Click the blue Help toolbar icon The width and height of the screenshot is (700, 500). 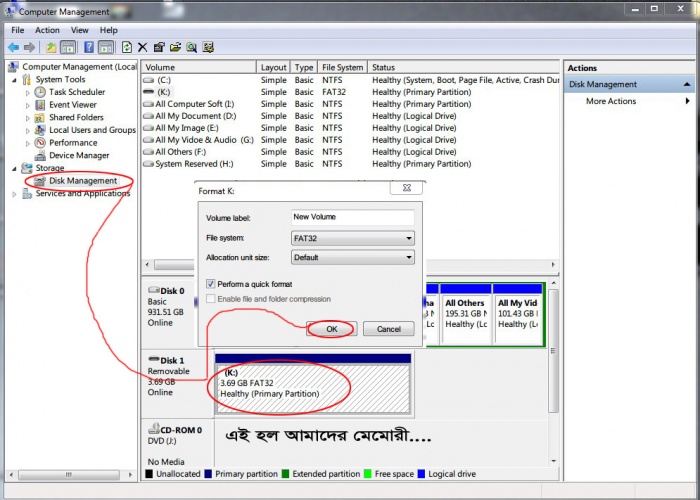click(89, 47)
